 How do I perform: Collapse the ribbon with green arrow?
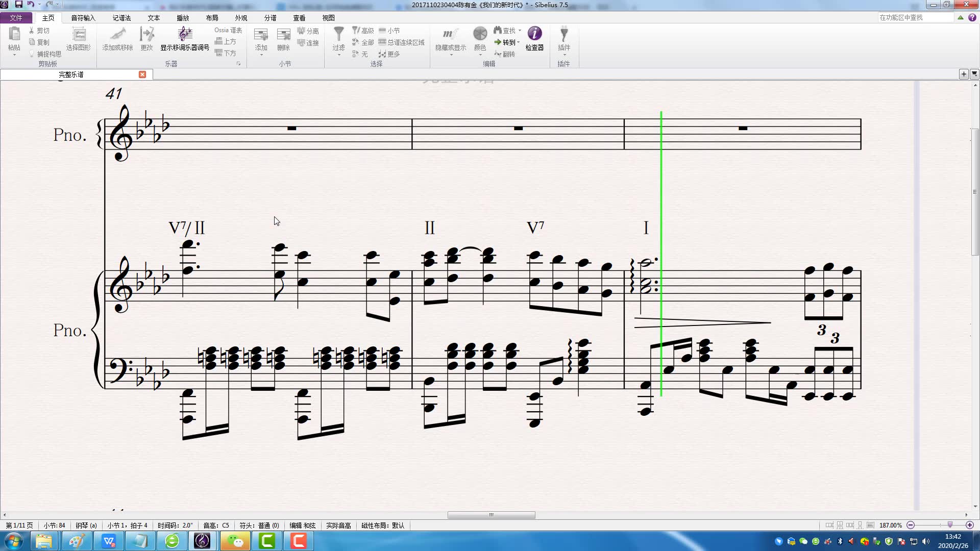tap(960, 17)
